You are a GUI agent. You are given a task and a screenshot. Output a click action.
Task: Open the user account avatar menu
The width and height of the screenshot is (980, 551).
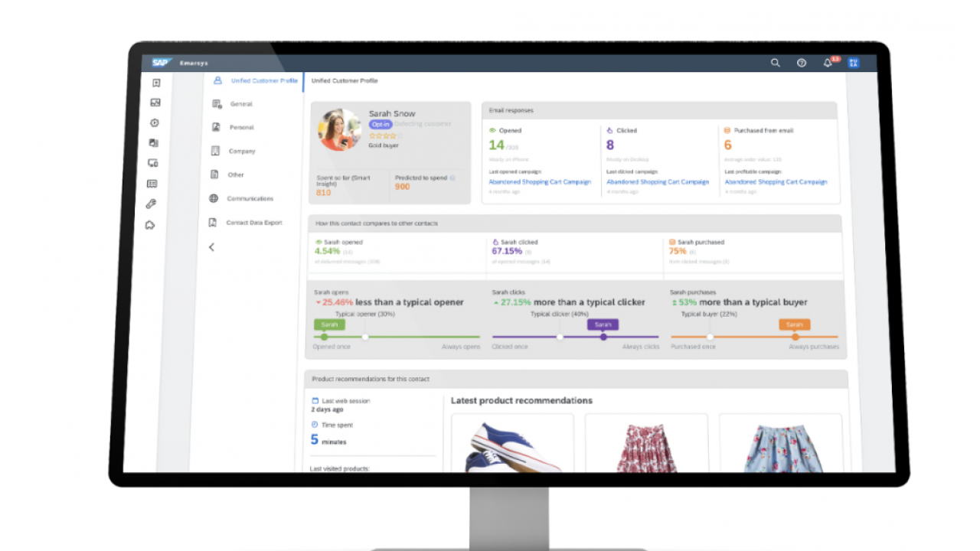[x=854, y=63]
